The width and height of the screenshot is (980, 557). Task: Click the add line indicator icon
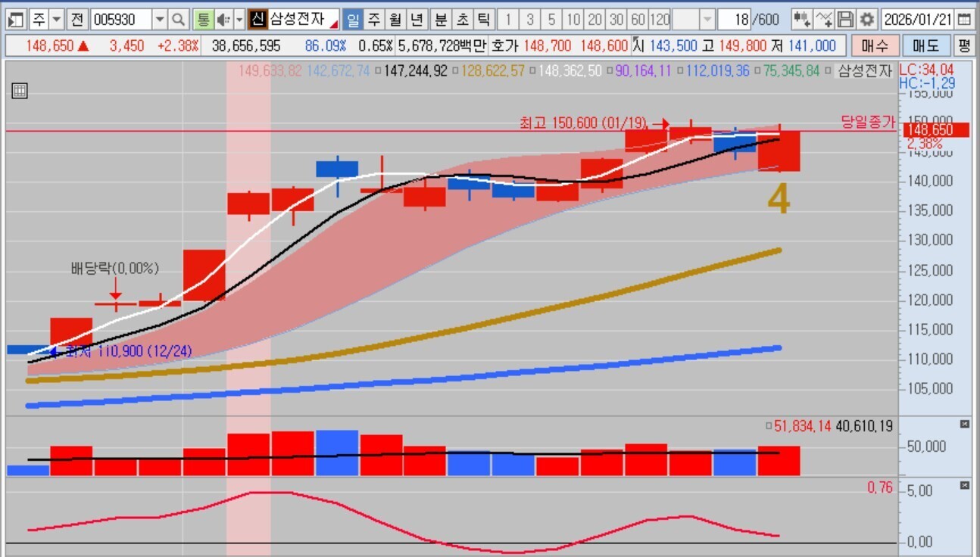pos(825,19)
